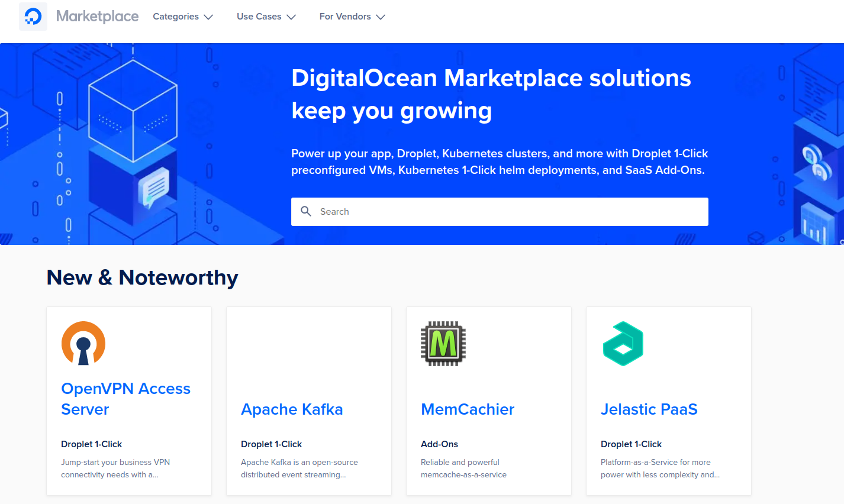Click the 'Platform-as-a-Service for more power' description
Image resolution: width=844 pixels, height=504 pixels.
click(660, 469)
